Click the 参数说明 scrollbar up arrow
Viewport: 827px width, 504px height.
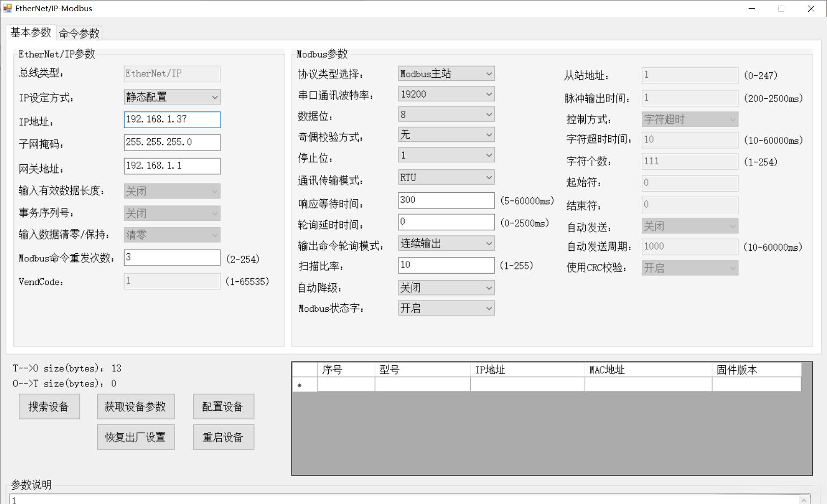[x=804, y=500]
